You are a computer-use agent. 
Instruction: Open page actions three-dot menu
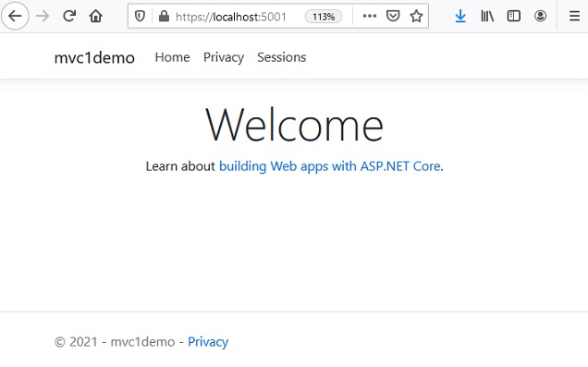(370, 16)
